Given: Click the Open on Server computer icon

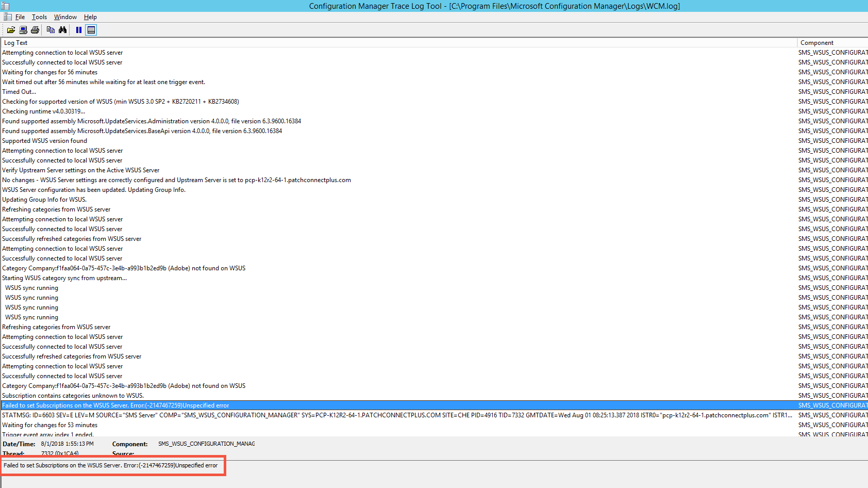Looking at the screenshot, I should click(x=23, y=30).
